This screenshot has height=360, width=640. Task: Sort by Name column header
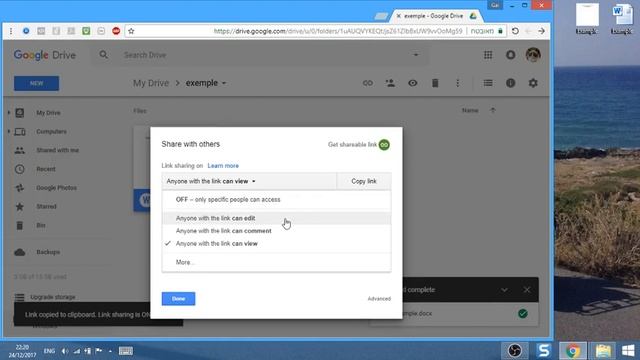coord(470,110)
